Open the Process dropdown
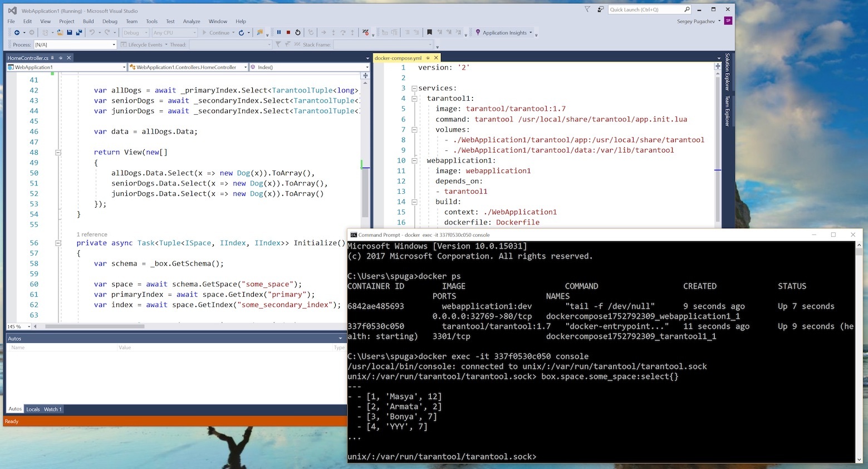The width and height of the screenshot is (868, 469). point(75,45)
